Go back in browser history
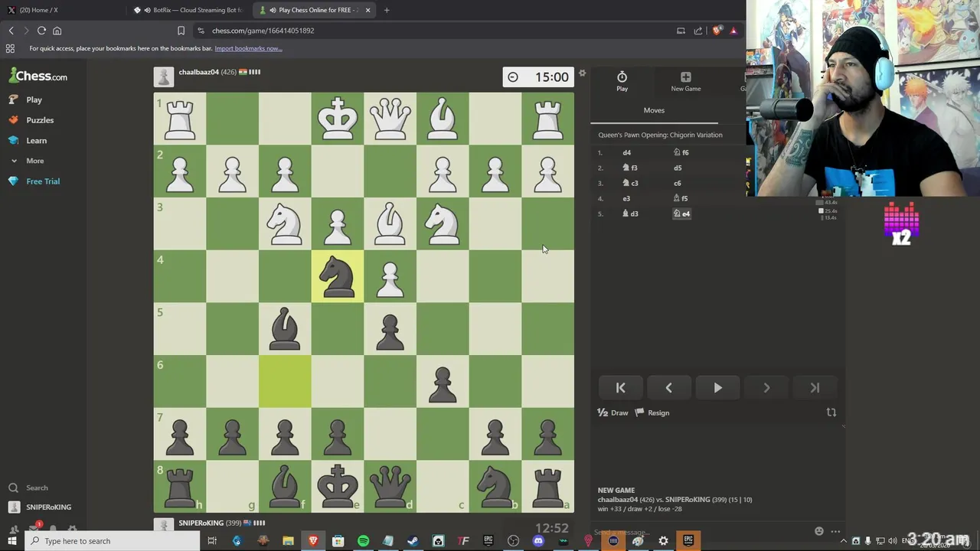This screenshot has width=980, height=551. [x=11, y=31]
